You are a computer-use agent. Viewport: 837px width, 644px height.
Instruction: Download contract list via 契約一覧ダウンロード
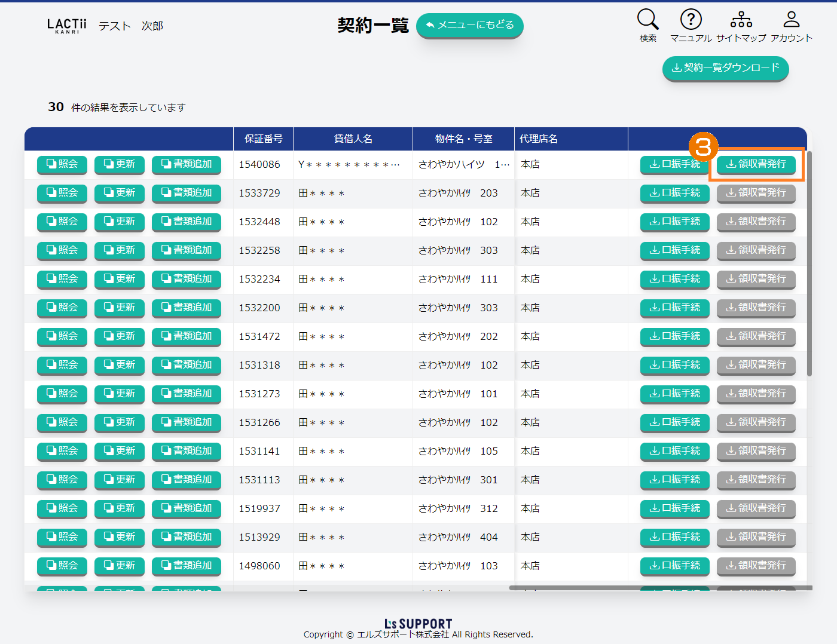coord(725,68)
